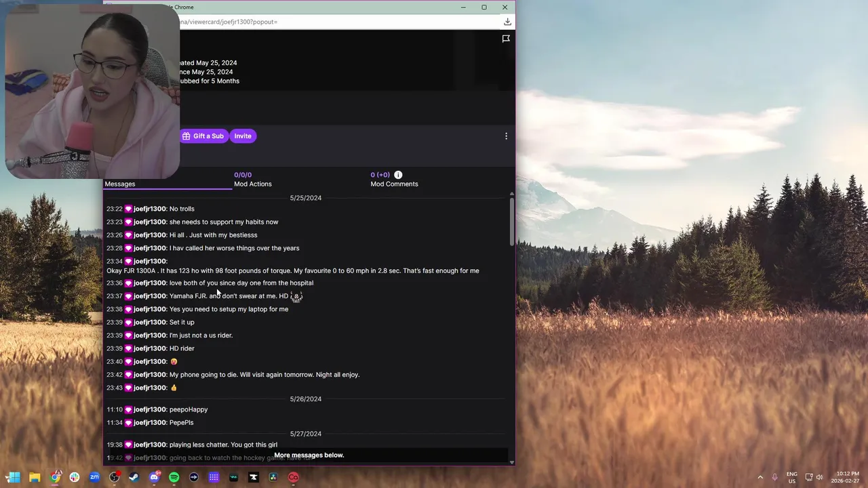The height and width of the screenshot is (488, 868).
Task: Open Slack from the taskbar
Action: (x=75, y=477)
